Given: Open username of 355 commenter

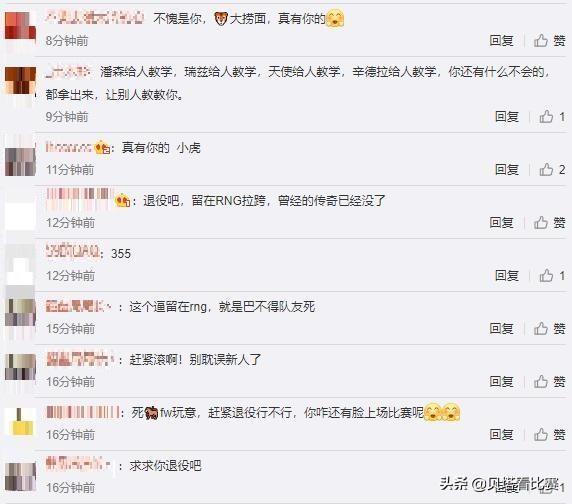Looking at the screenshot, I should [72, 252].
